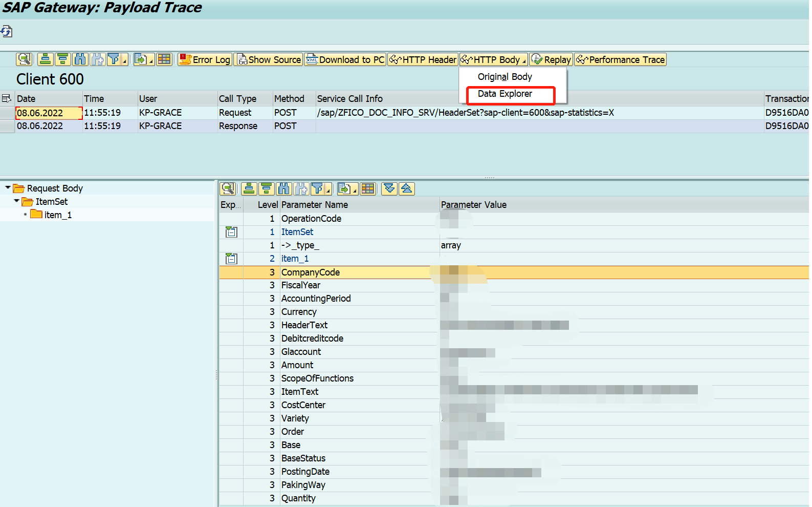The height and width of the screenshot is (507, 812).
Task: Click the item_1 folder icon in tree
Action: click(x=36, y=215)
